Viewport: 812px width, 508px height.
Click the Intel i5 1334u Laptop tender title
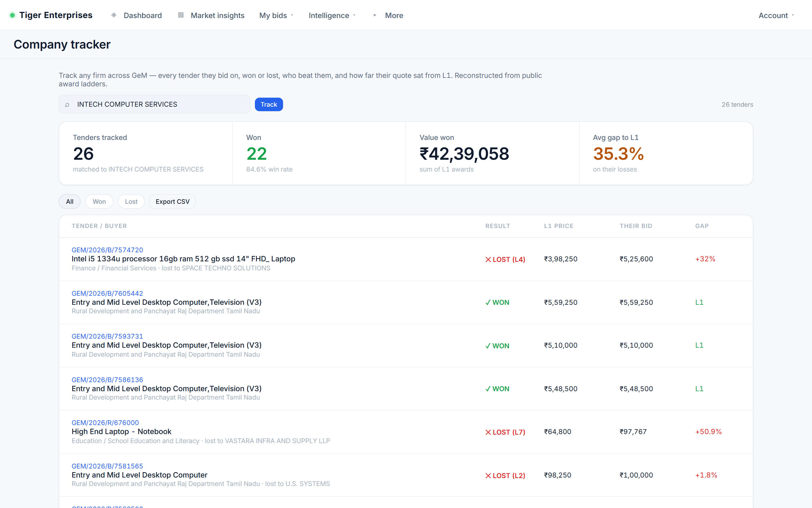[x=183, y=259]
